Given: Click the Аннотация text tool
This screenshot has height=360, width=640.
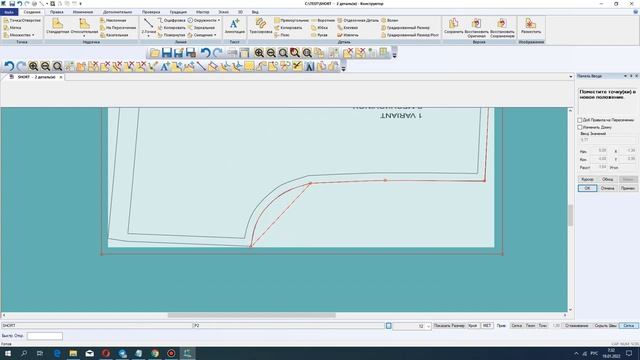Looking at the screenshot, I should (235, 26).
